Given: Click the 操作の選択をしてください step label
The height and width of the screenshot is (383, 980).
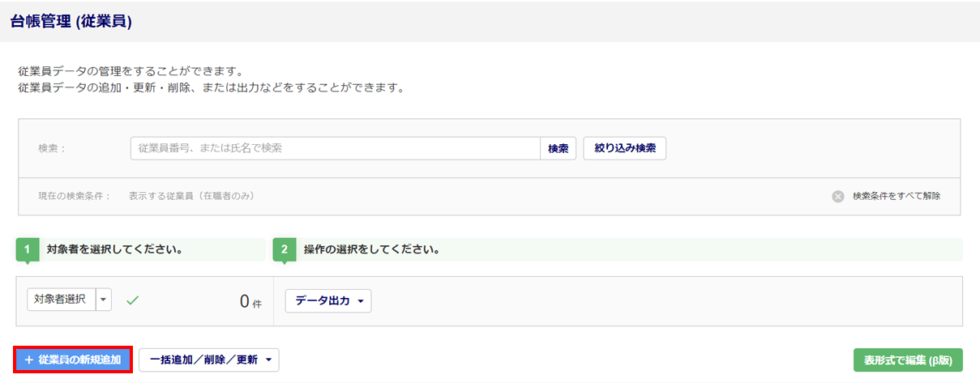Looking at the screenshot, I should point(371,249).
